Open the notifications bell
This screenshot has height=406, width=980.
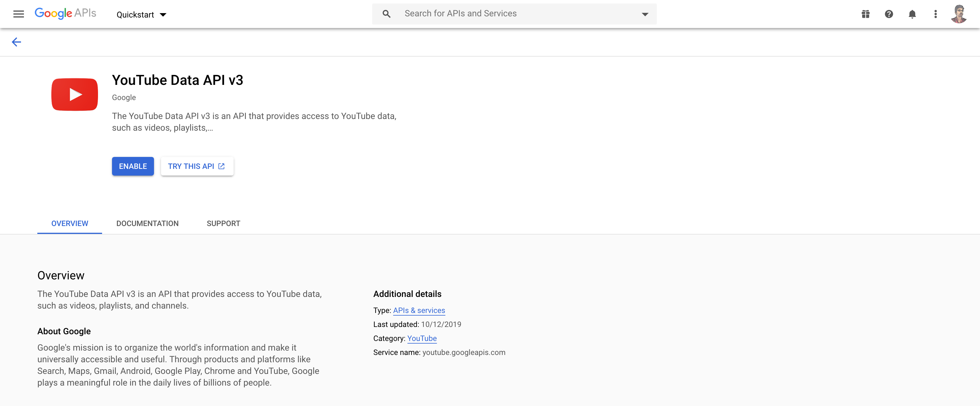[912, 14]
